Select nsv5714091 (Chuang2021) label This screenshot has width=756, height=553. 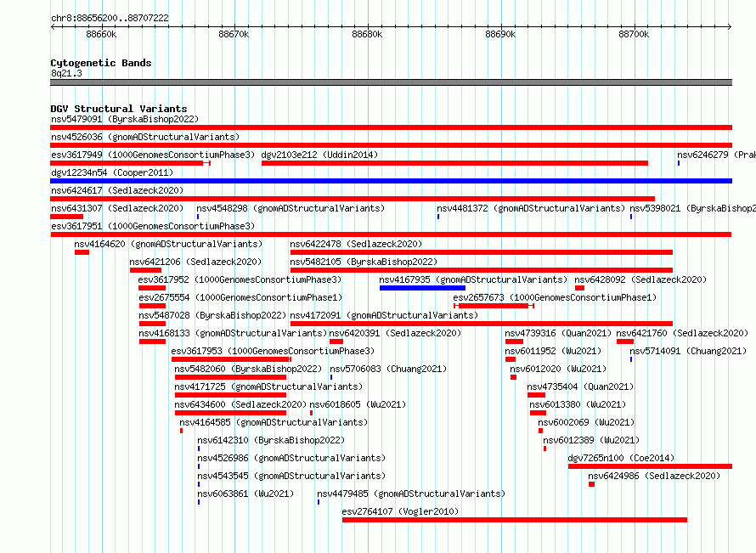[x=688, y=351]
